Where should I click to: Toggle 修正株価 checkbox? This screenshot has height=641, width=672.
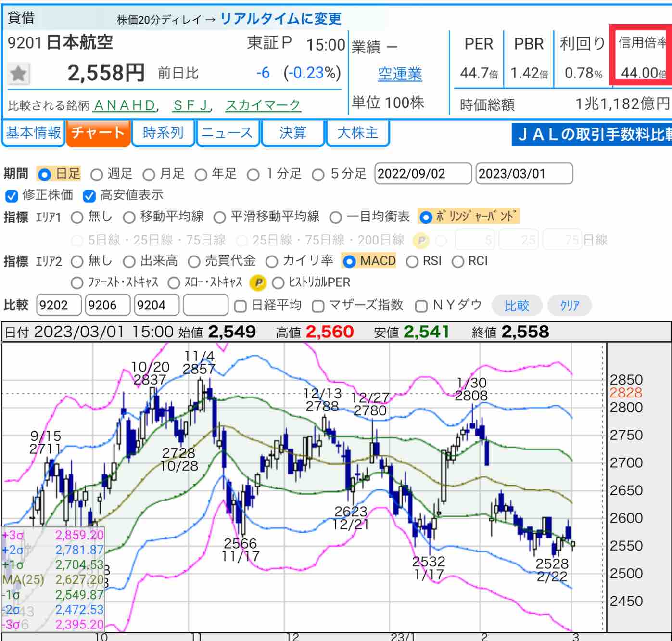(x=11, y=196)
